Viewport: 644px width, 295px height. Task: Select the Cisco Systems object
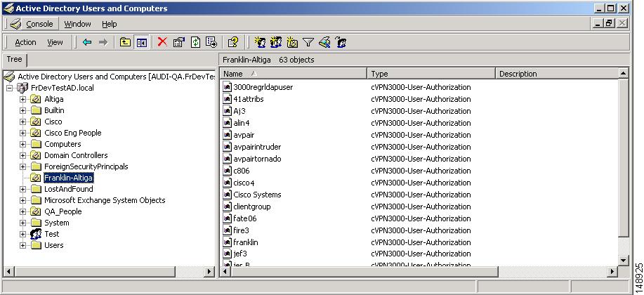[x=257, y=195]
